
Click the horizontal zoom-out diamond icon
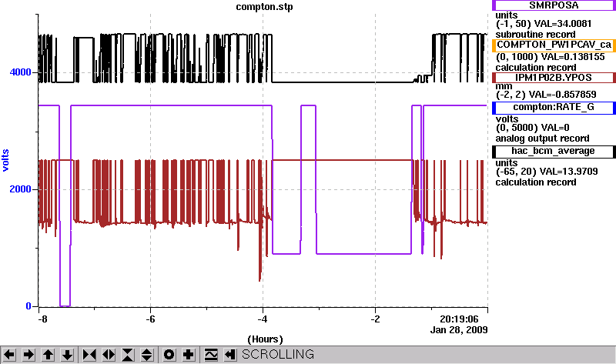[109, 355]
